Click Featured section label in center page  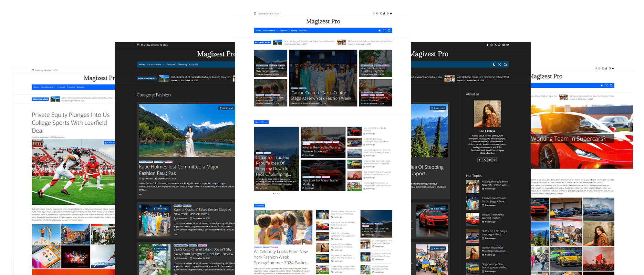click(x=260, y=205)
